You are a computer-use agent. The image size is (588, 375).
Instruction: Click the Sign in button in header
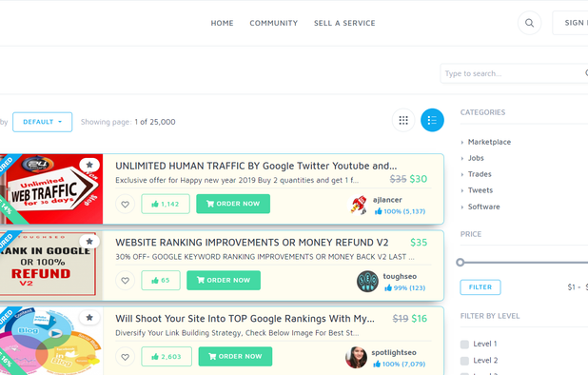click(570, 23)
